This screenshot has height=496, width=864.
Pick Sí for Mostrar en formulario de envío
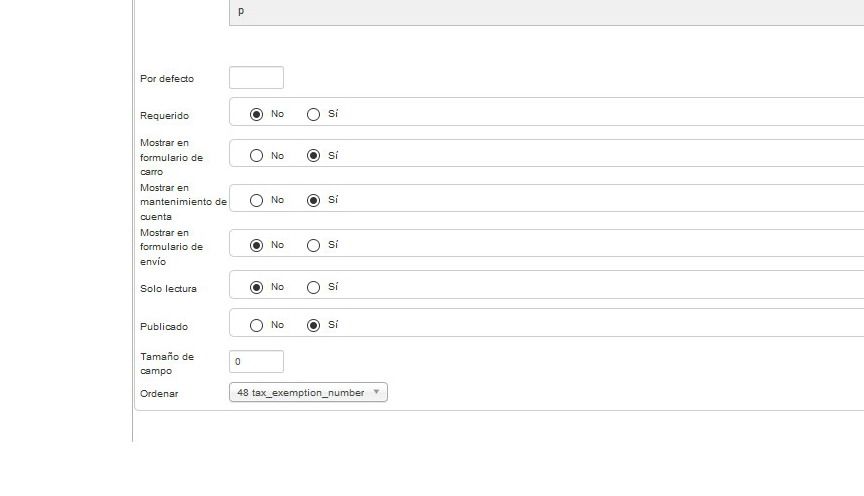tap(314, 245)
